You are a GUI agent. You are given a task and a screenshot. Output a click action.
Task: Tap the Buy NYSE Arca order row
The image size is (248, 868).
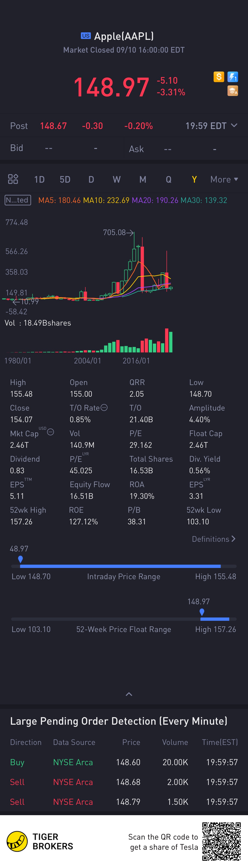124,762
